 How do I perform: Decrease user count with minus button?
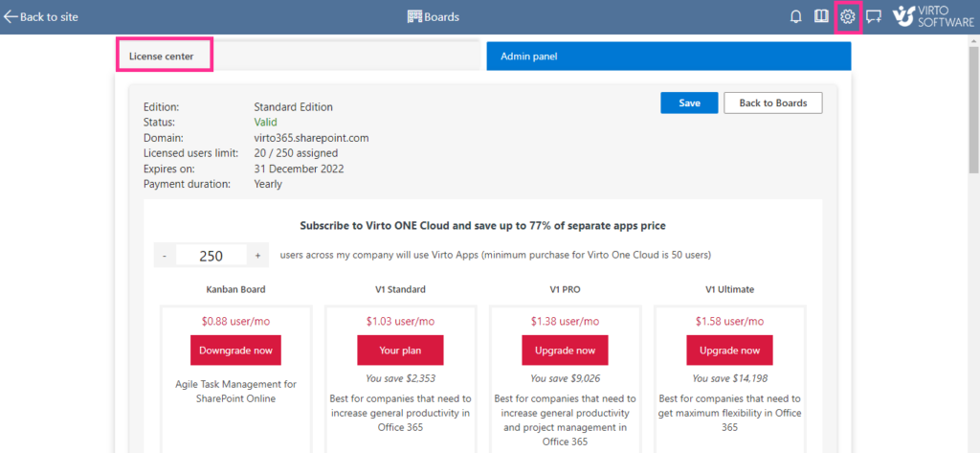165,256
